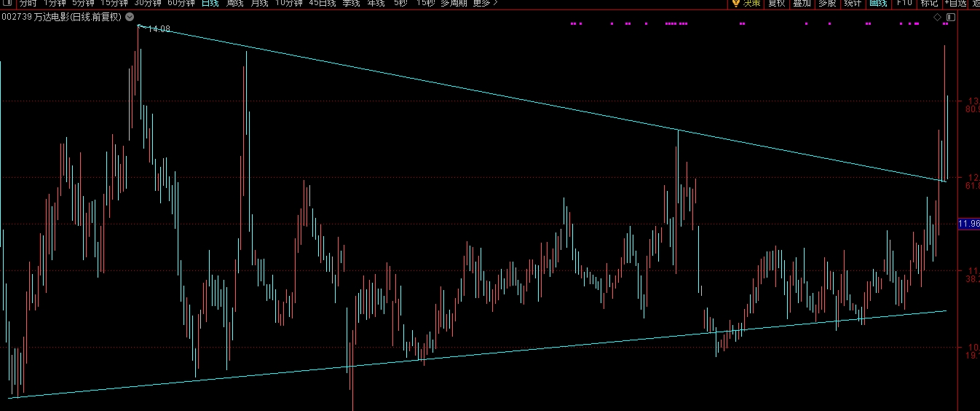This screenshot has width=980, height=411.
Task: Select the 45日线 period
Action: 323,3
